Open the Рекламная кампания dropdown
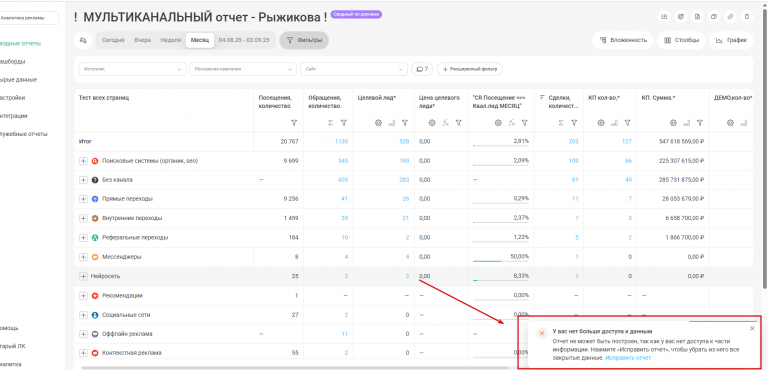The height and width of the screenshot is (370, 768). pos(243,69)
